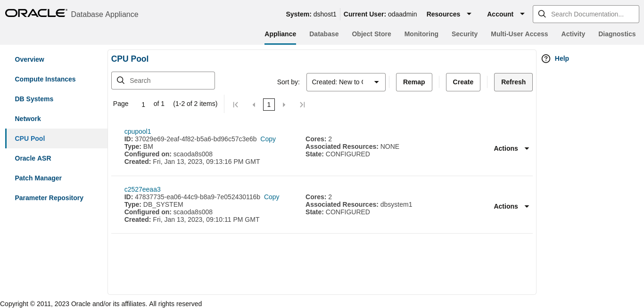644x308 pixels.
Task: Click the Search Documentation magnifier icon
Action: (542, 14)
